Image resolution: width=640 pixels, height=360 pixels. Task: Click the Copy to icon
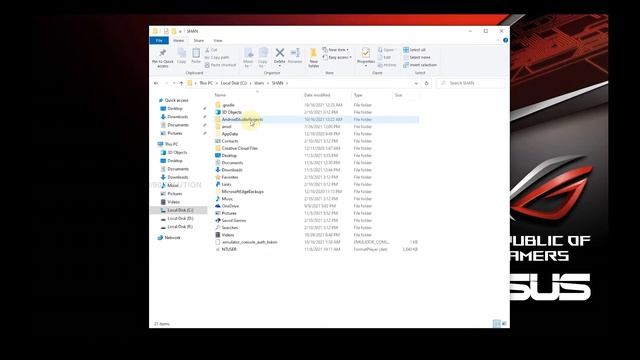[263, 53]
